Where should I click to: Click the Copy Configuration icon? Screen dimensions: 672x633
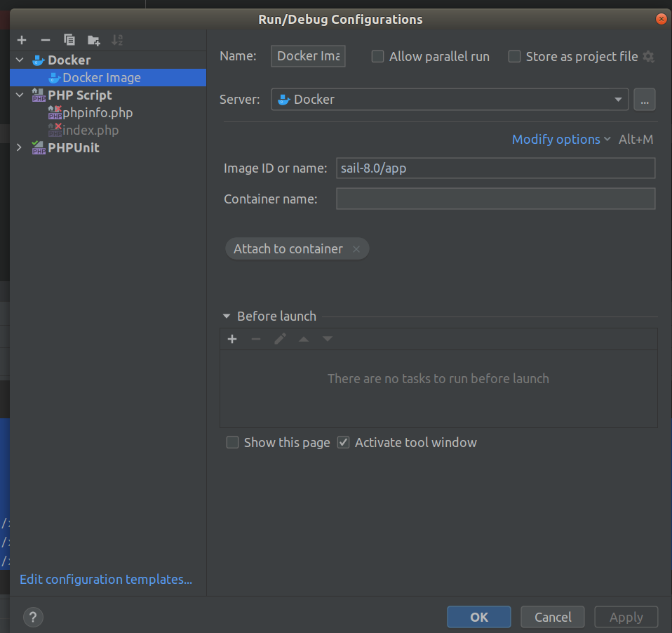(x=69, y=40)
